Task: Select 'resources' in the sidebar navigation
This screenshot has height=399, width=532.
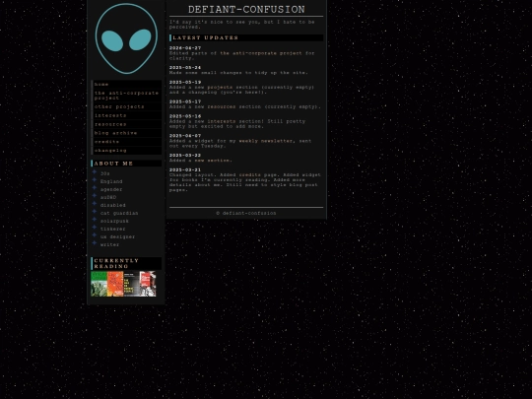Action: (x=126, y=124)
